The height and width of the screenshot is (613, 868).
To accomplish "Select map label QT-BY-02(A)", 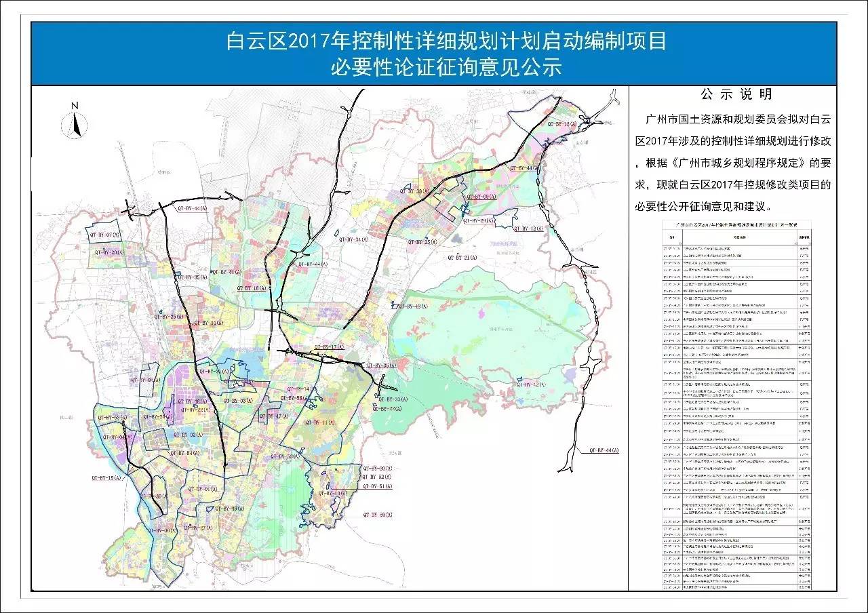I will pyautogui.click(x=189, y=434).
